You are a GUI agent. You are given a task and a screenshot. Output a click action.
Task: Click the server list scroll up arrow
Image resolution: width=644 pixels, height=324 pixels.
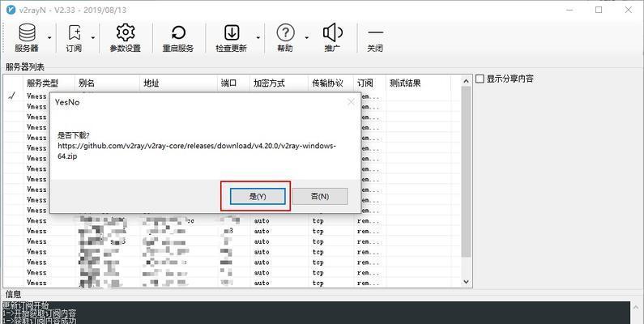(x=466, y=81)
